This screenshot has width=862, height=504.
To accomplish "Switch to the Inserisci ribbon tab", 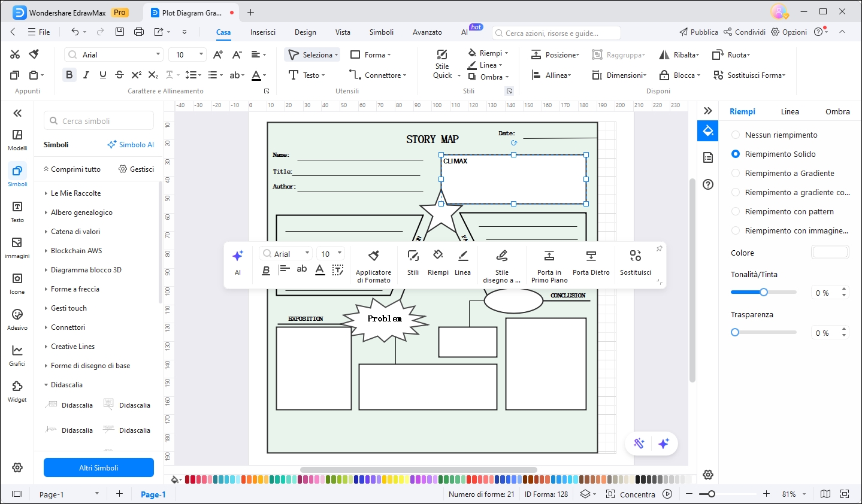I will [263, 32].
